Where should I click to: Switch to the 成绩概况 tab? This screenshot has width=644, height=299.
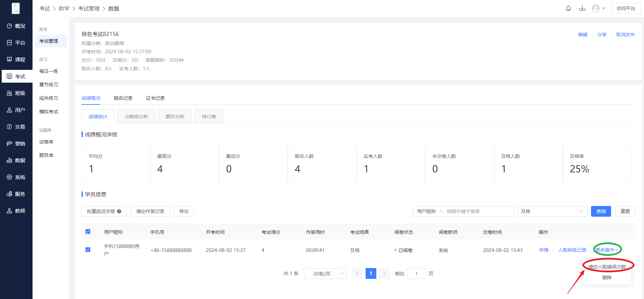[91, 98]
